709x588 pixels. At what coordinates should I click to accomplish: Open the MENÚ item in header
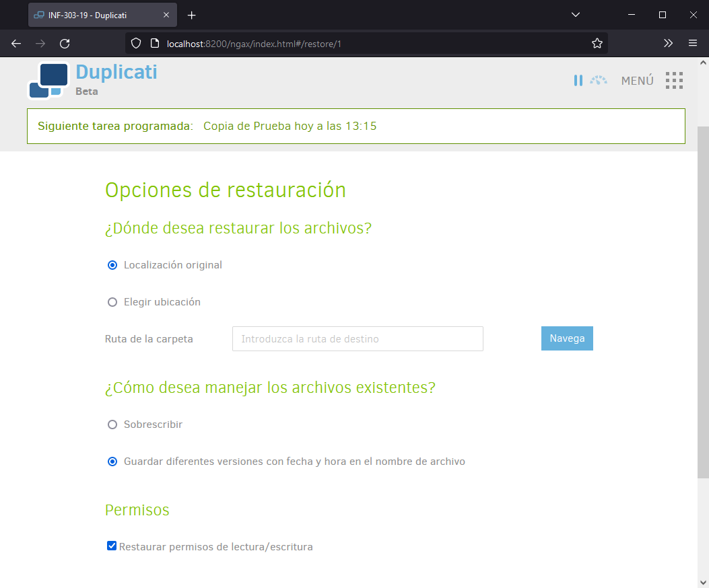point(637,81)
